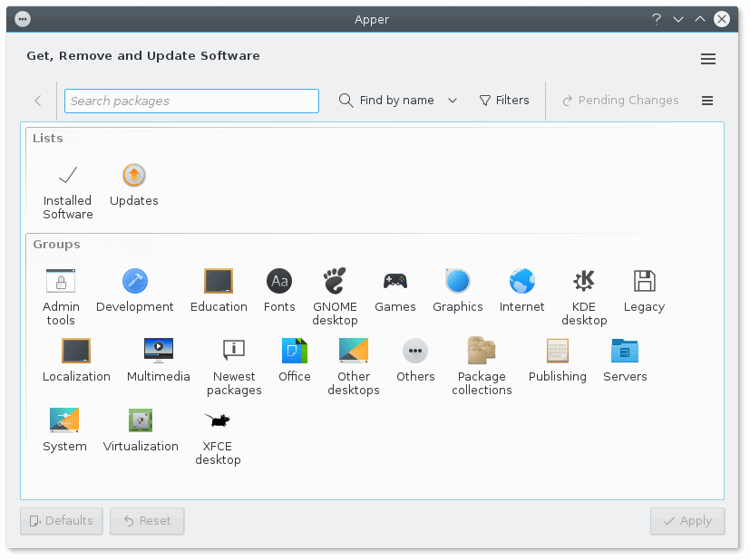
Task: Open the header hamburger menu
Action: point(708,59)
